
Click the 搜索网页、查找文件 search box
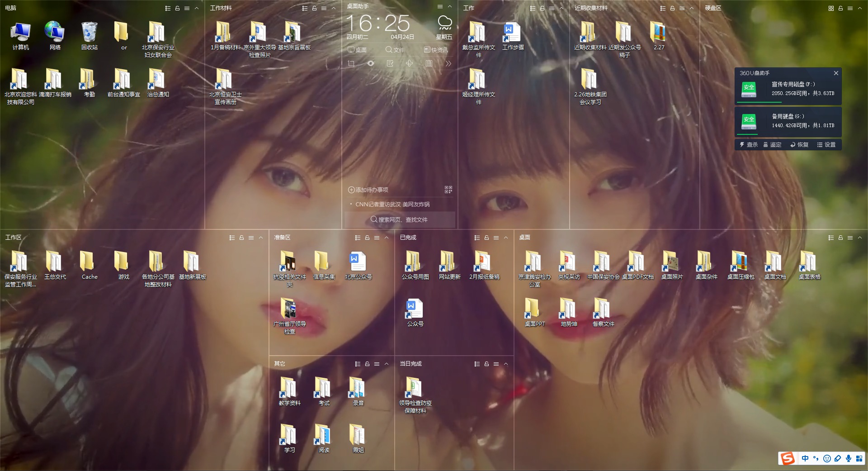[400, 219]
